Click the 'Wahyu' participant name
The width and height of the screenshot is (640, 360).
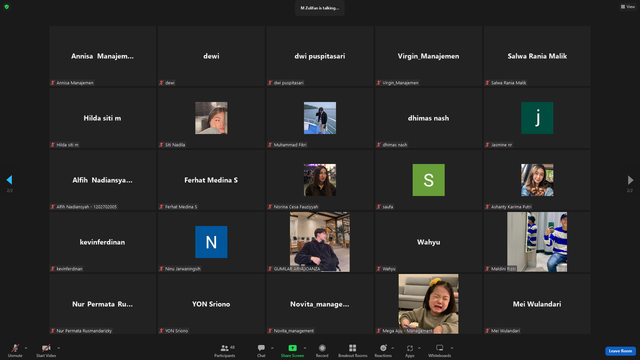pyautogui.click(x=429, y=242)
